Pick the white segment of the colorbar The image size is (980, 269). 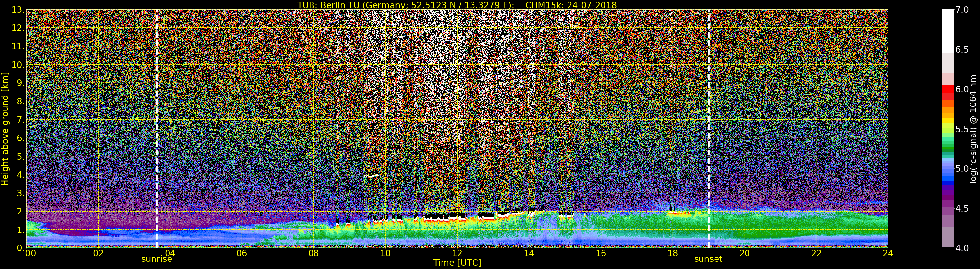coord(948,31)
